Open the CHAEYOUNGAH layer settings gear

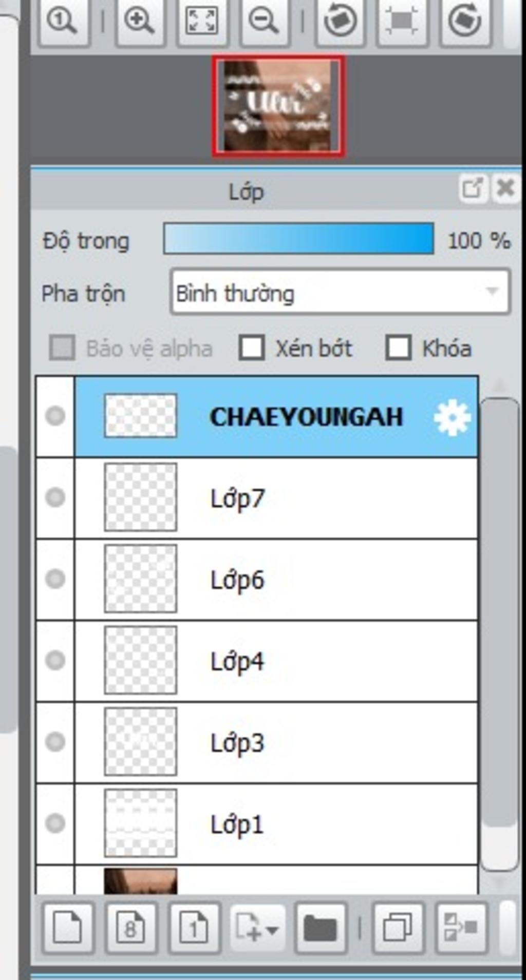[452, 417]
